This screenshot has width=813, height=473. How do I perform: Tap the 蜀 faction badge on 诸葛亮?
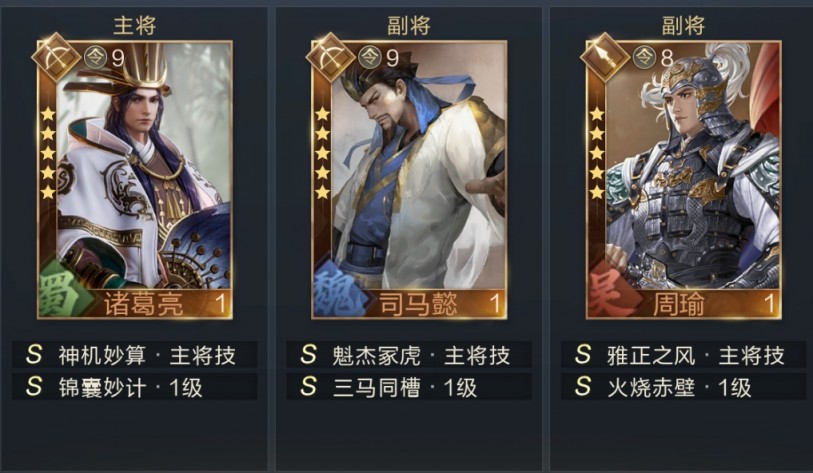[60, 289]
